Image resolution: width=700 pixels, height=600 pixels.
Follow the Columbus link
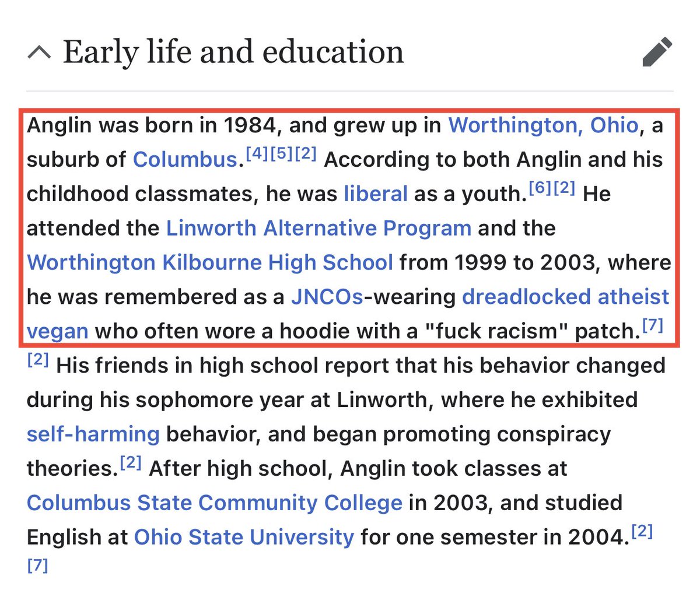pyautogui.click(x=185, y=160)
